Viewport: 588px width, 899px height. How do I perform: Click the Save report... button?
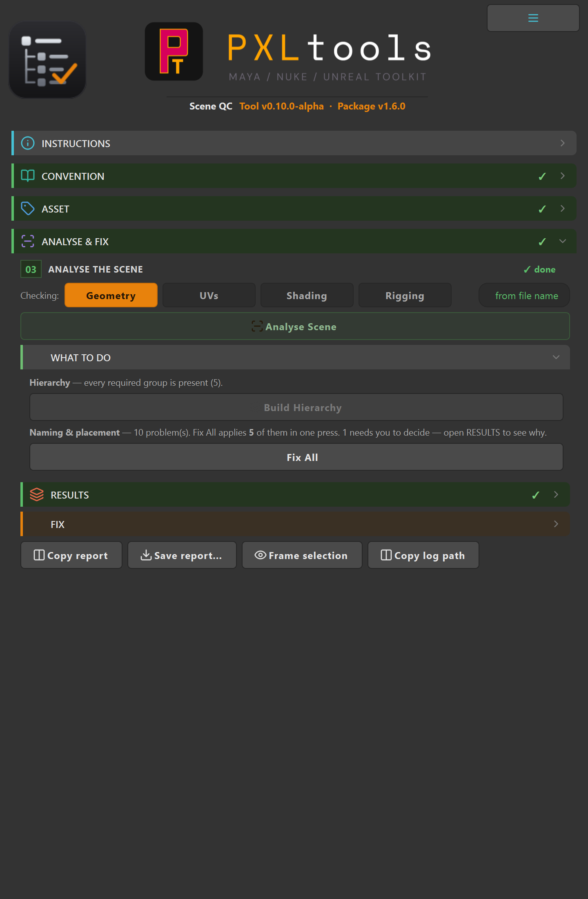tap(182, 555)
